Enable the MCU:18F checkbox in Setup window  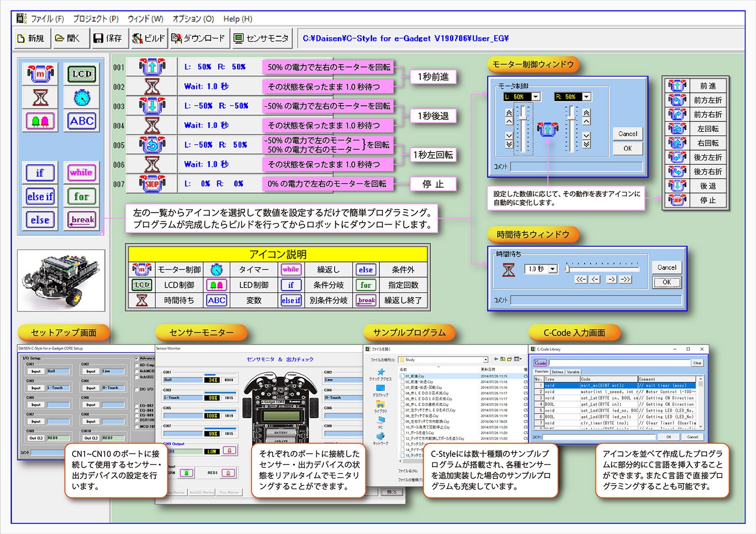pyautogui.click(x=137, y=427)
